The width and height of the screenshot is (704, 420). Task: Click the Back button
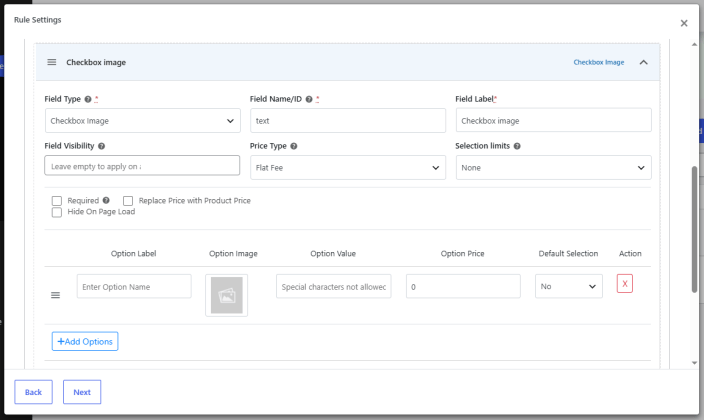point(33,392)
